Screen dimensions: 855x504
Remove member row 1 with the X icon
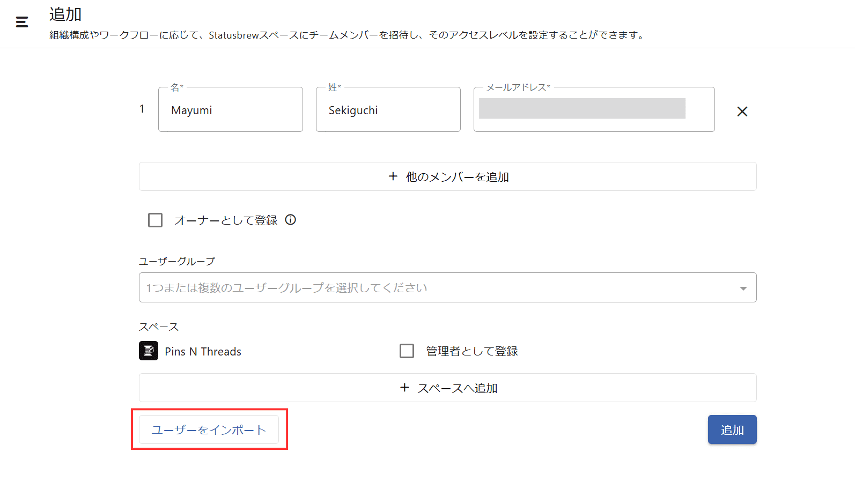[x=742, y=112]
